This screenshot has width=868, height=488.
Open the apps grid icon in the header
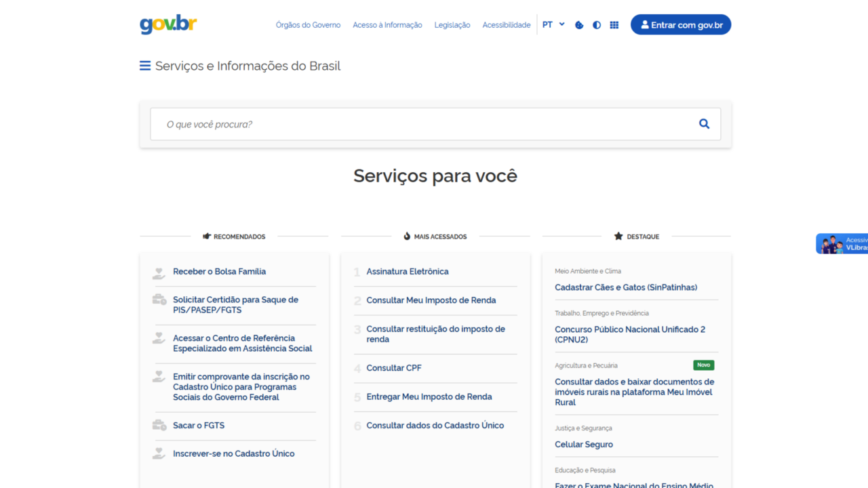point(614,24)
